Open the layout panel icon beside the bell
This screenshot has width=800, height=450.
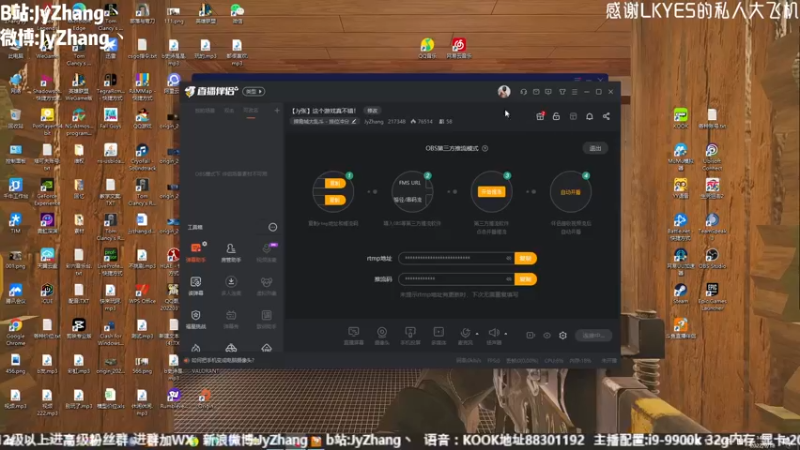[573, 116]
